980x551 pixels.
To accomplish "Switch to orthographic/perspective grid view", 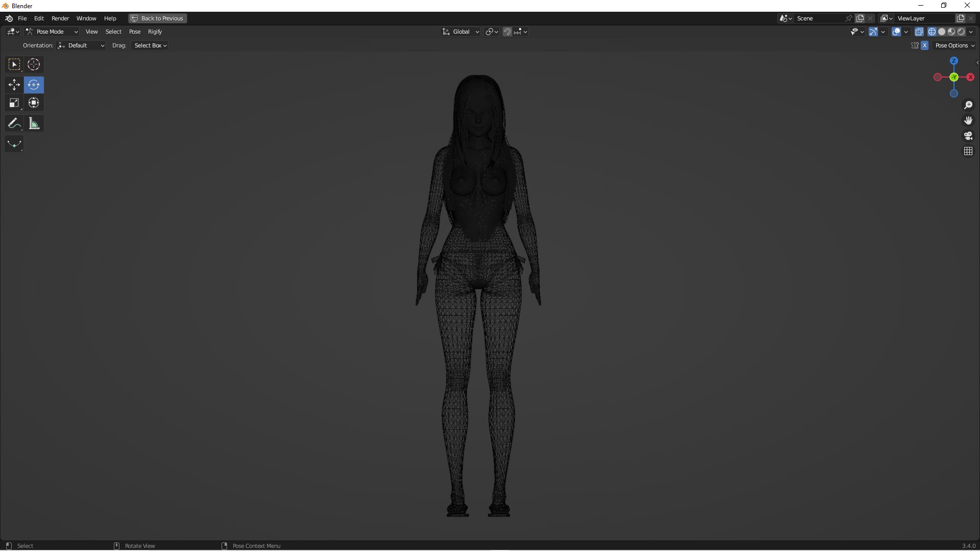I will [x=968, y=151].
